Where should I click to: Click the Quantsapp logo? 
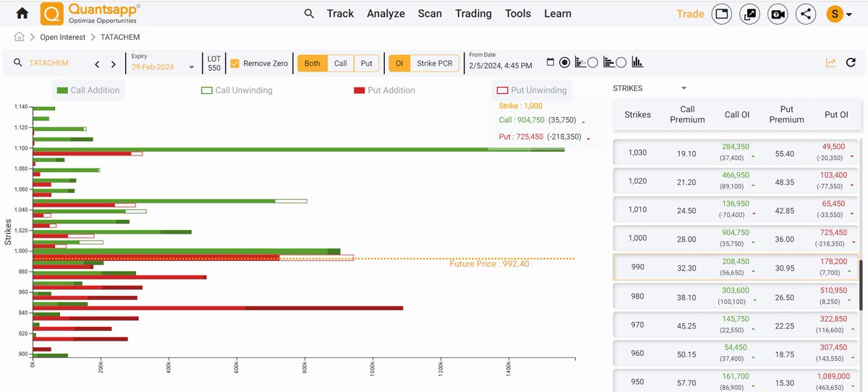pyautogui.click(x=90, y=13)
